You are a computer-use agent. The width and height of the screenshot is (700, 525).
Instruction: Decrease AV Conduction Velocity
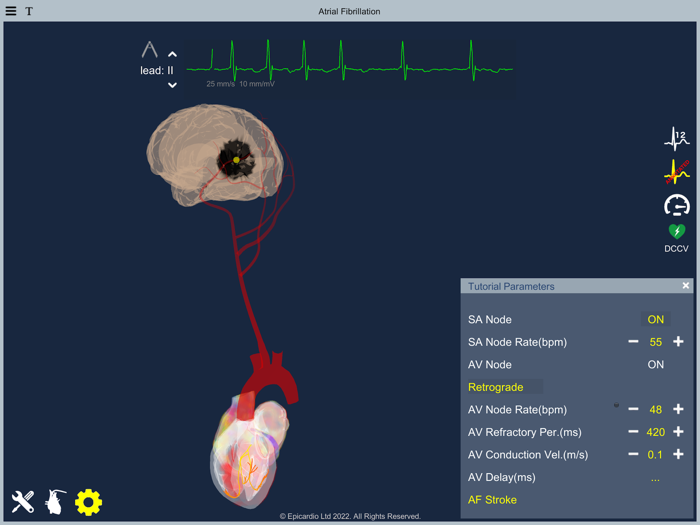point(633,454)
